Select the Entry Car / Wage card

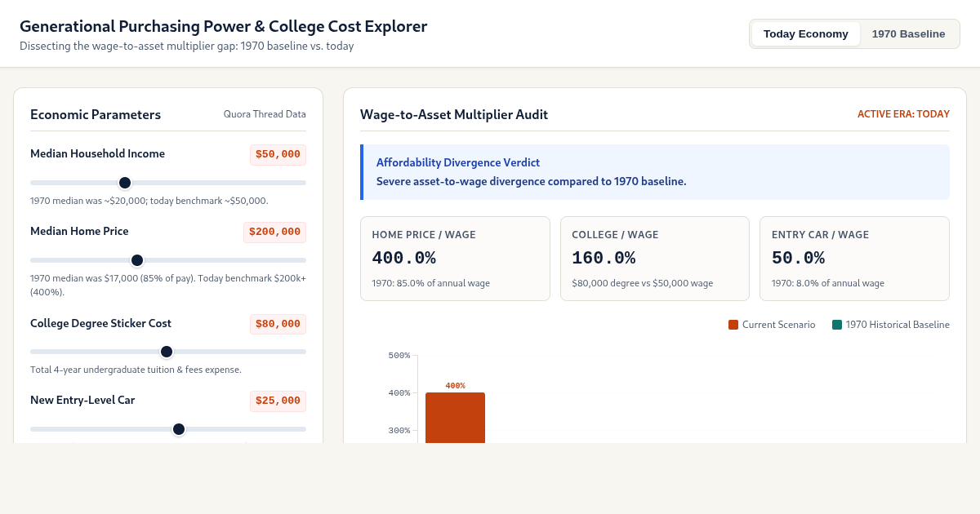[854, 259]
